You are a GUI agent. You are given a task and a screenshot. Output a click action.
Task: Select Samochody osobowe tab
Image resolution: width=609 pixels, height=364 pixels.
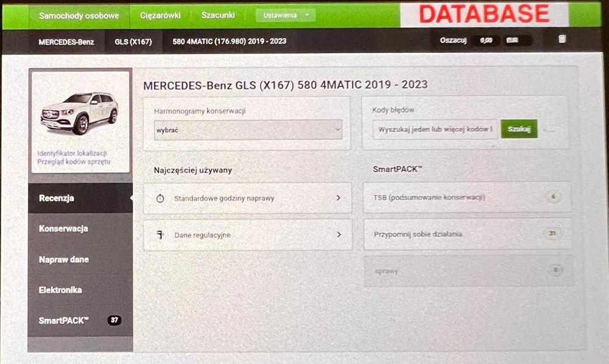(79, 16)
